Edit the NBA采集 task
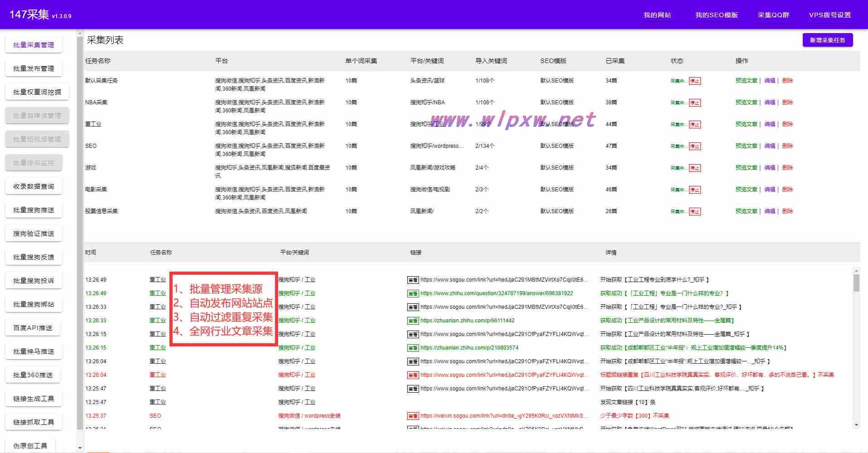Image resolution: width=868 pixels, height=453 pixels. (x=770, y=102)
